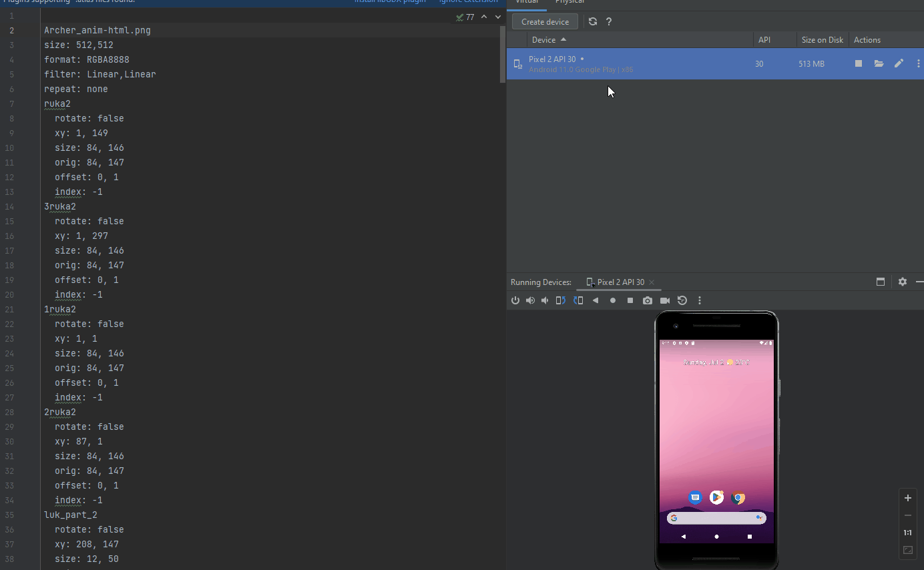Screen dimensions: 924x570
Task: Click the '2ruka2' region name
Action: point(60,412)
